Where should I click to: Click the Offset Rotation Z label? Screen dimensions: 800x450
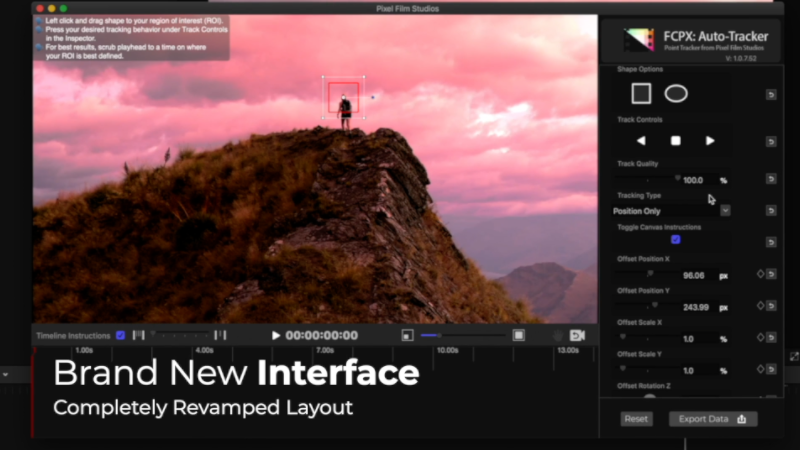pos(643,386)
